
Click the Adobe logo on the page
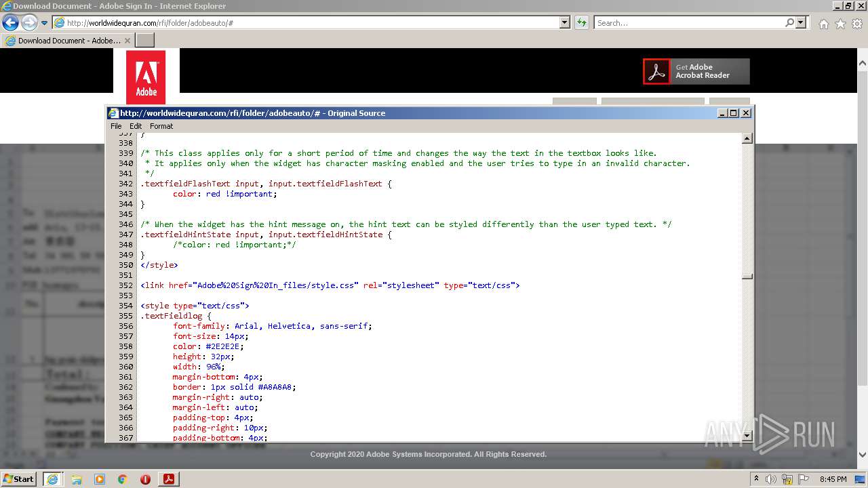pyautogui.click(x=146, y=77)
